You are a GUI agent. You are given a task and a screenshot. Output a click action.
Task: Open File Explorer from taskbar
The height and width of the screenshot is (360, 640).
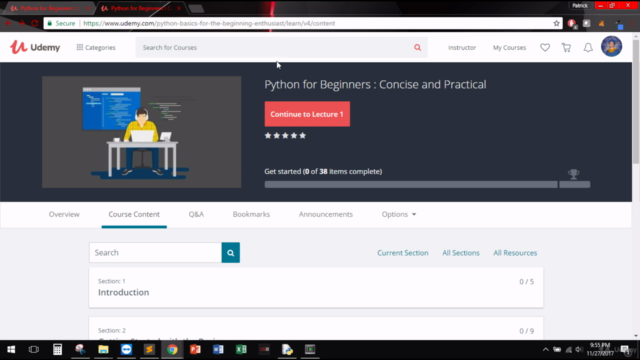point(103,350)
